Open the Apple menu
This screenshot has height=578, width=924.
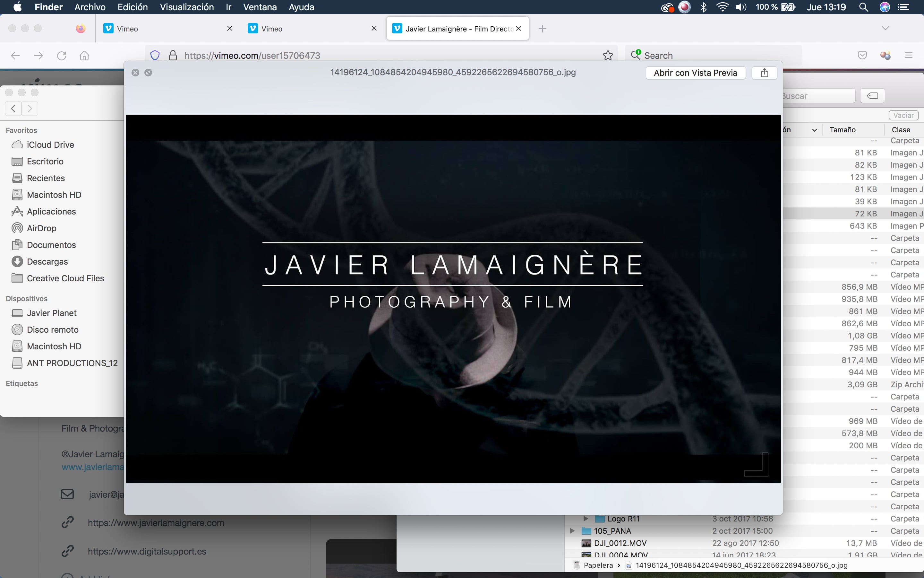18,7
